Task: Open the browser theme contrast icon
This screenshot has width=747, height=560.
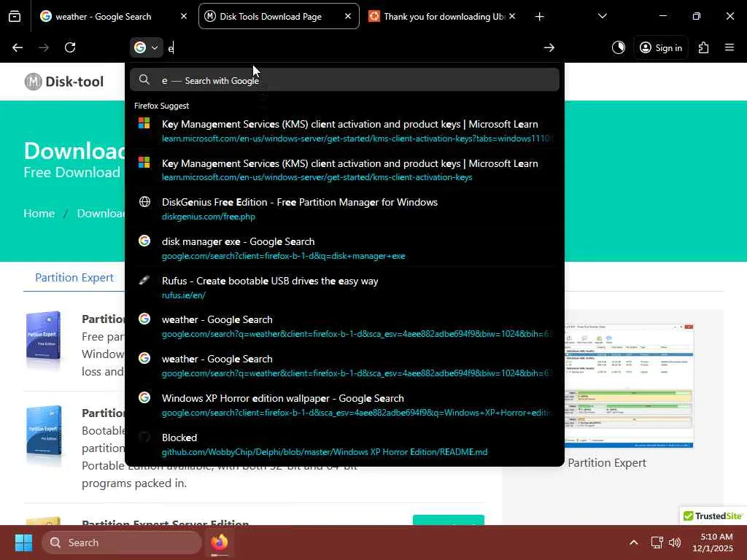Action: tap(619, 47)
